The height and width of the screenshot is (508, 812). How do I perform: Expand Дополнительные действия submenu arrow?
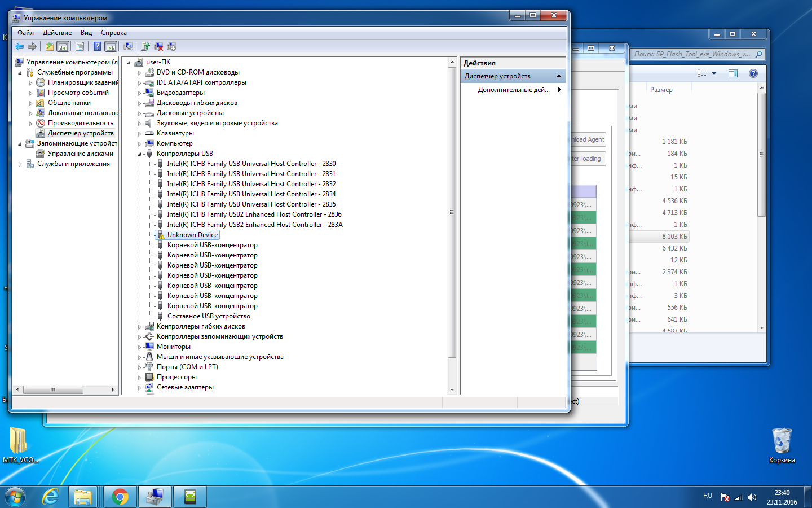click(559, 90)
